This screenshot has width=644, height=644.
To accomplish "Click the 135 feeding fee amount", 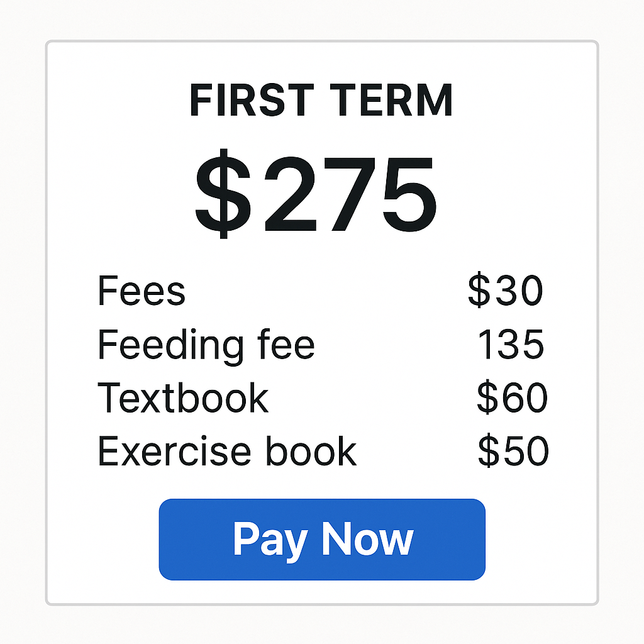I will pos(511,345).
